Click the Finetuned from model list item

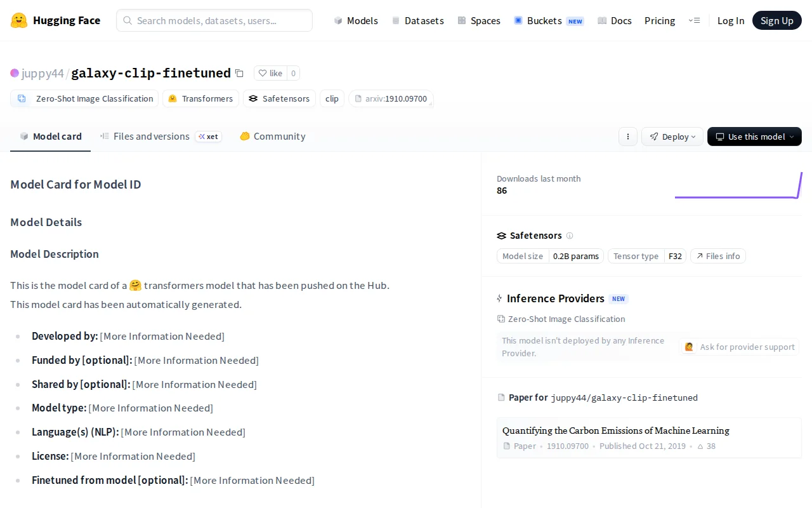173,480
